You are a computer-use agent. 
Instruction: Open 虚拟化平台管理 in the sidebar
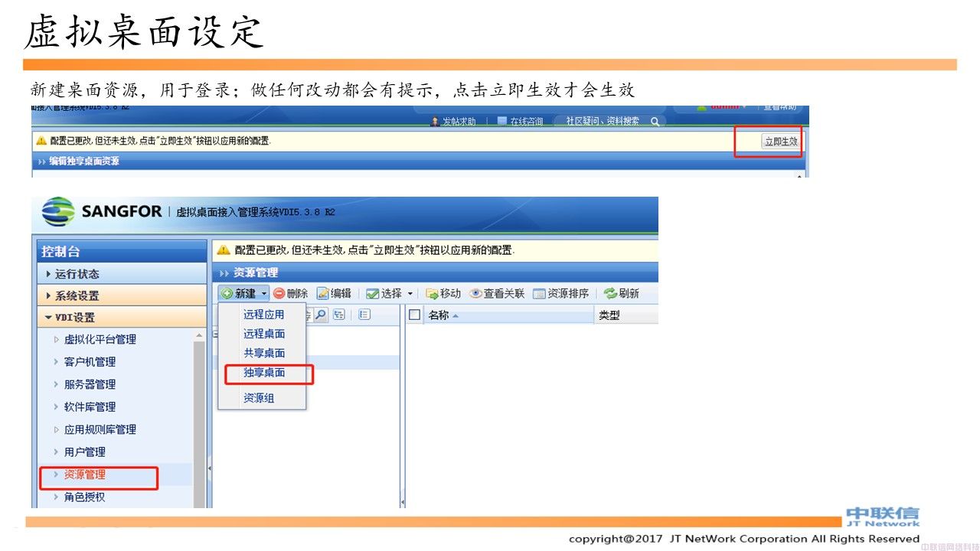pyautogui.click(x=100, y=340)
